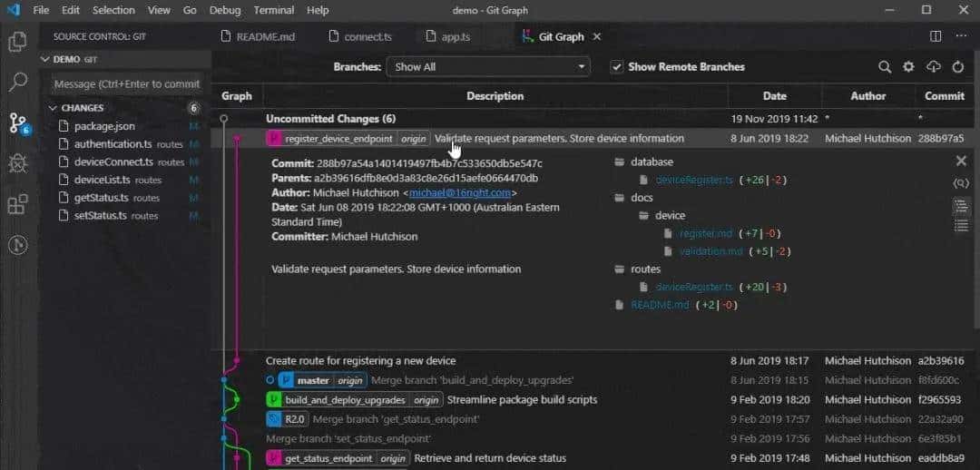Click the Description column header

tap(495, 96)
